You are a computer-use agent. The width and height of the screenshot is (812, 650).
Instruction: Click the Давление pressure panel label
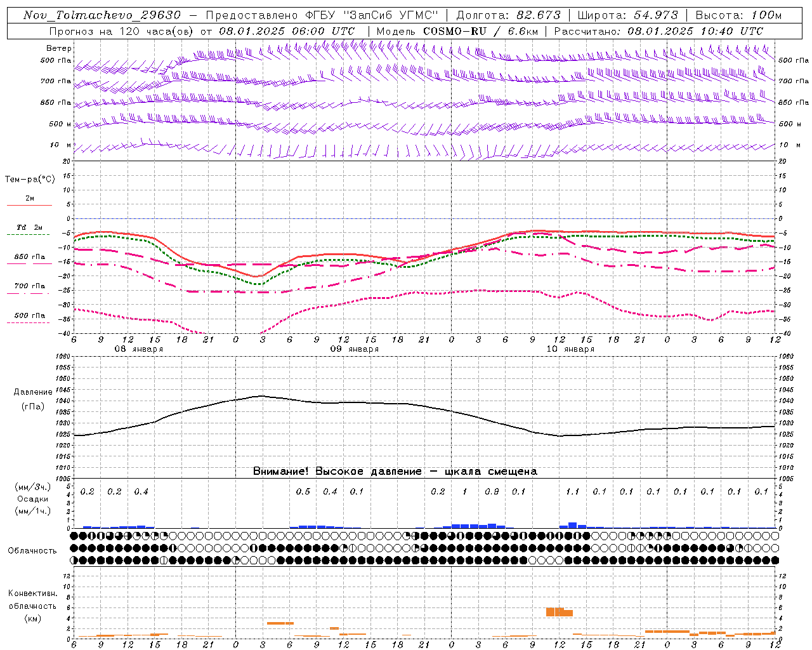[33, 392]
